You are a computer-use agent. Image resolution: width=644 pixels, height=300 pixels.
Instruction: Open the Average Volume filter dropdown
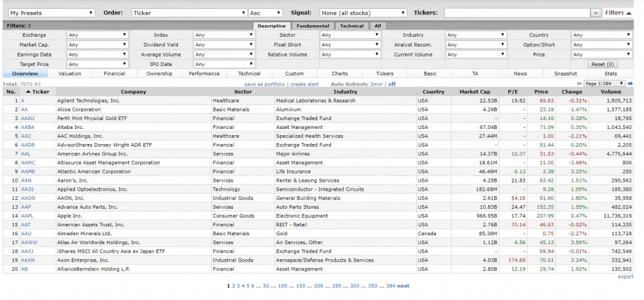tap(225, 55)
